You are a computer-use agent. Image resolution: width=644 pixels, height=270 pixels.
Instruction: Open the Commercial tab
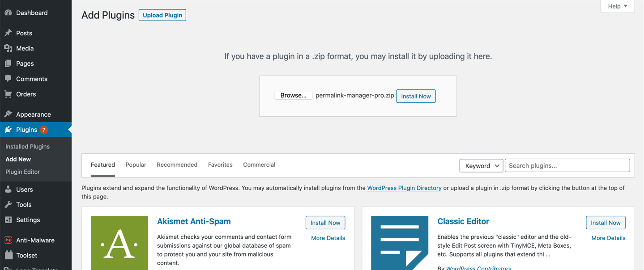(x=259, y=165)
